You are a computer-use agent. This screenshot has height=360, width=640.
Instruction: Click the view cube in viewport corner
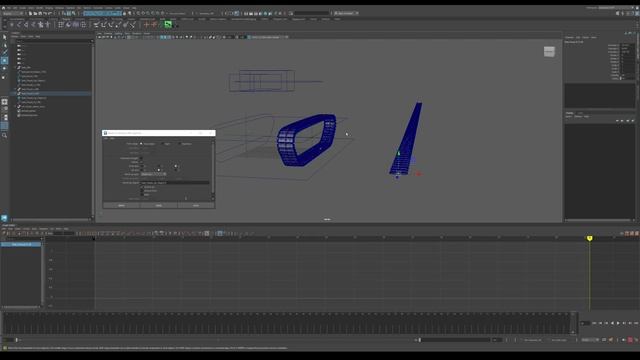pos(549,51)
